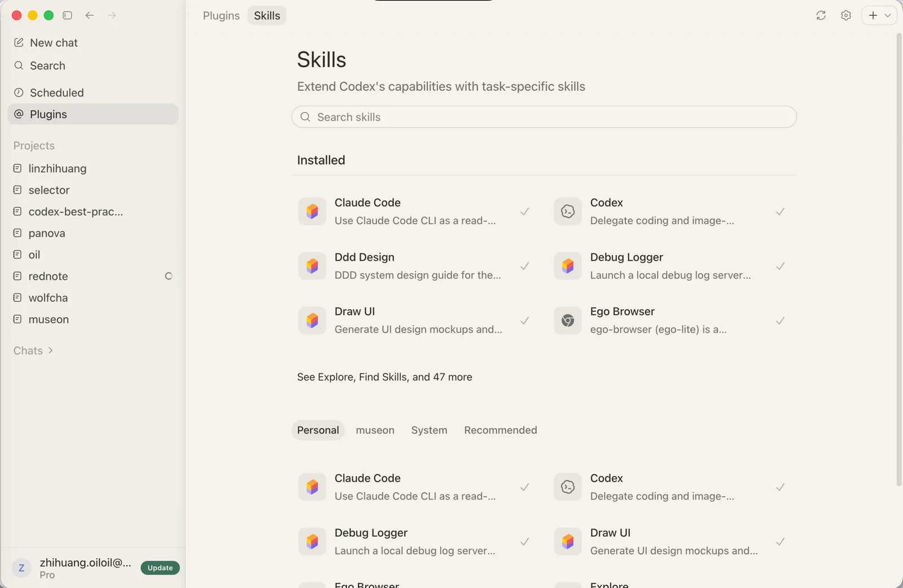Toggle checkmark for Claude Code in Personal list
The image size is (903, 588).
click(x=525, y=487)
